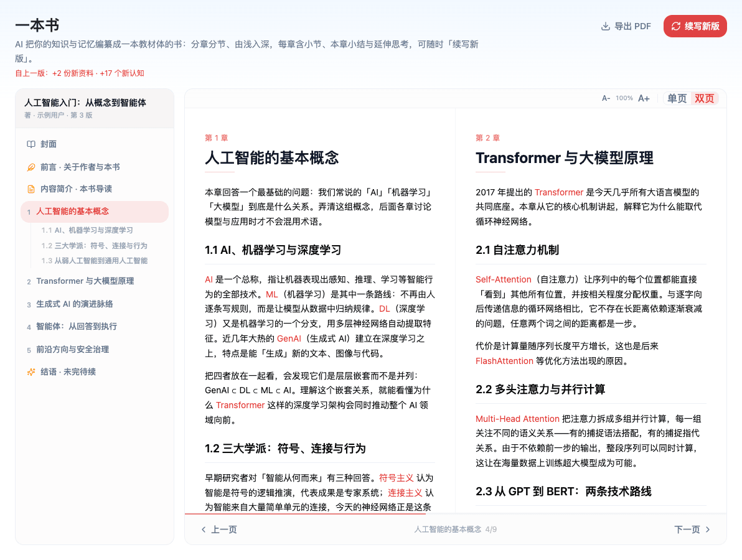
Task: Click the page indicator 人工智能的基本概念 4/9
Action: coord(455,530)
